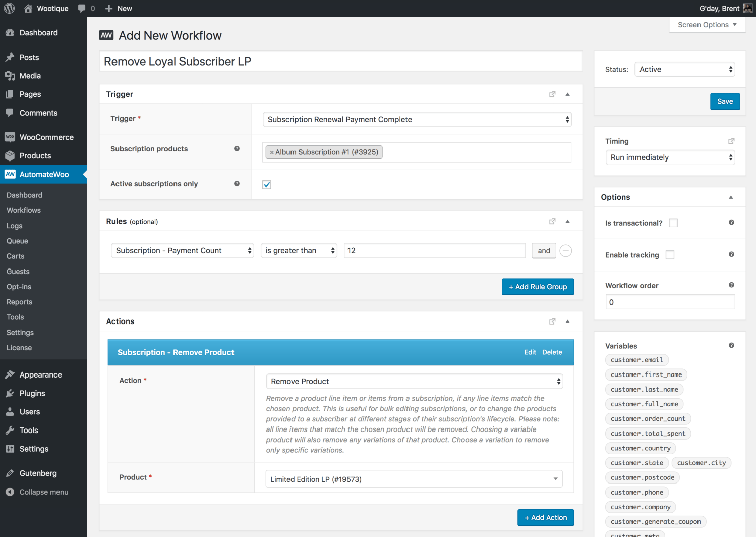Screen dimensions: 756x537
Task: Show help for Active subscriptions only
Action: tap(237, 184)
